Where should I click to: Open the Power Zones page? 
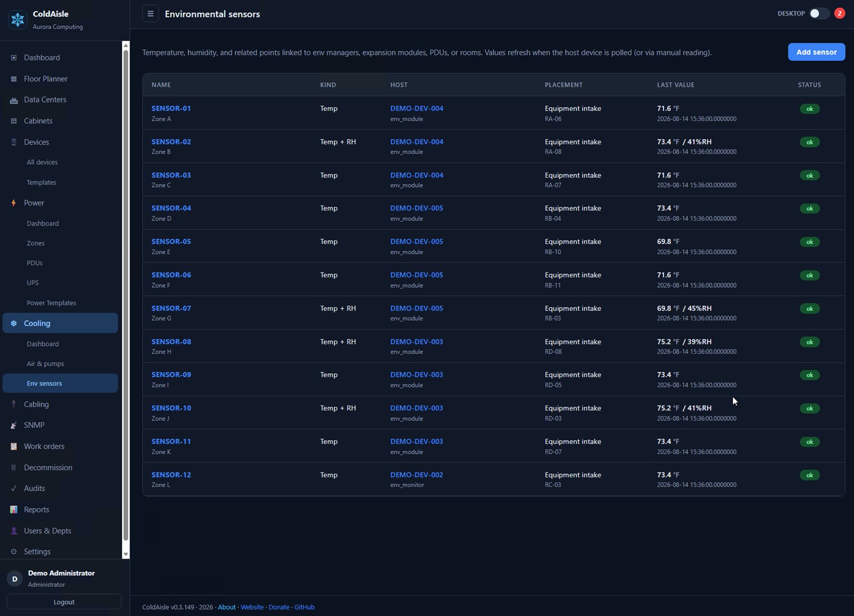(36, 243)
